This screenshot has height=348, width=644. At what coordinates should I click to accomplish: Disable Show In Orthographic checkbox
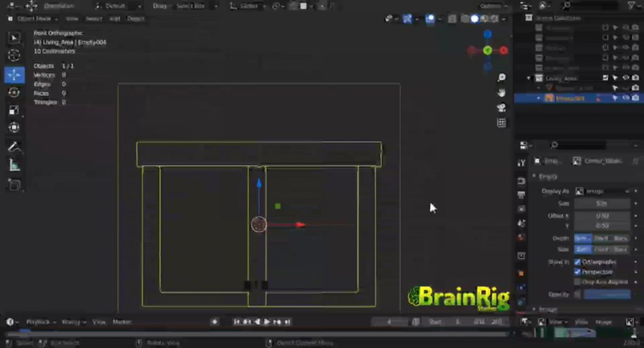[577, 262]
